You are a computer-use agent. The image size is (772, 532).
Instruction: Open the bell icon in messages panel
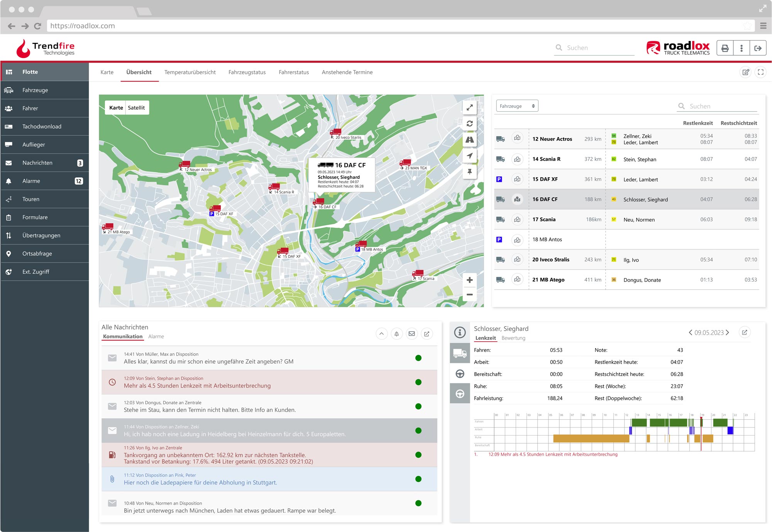(396, 334)
